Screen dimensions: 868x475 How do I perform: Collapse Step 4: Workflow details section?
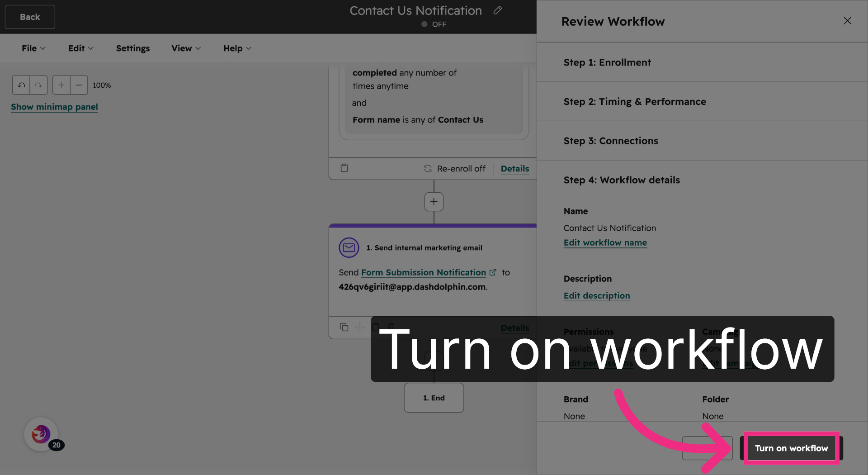point(702,180)
